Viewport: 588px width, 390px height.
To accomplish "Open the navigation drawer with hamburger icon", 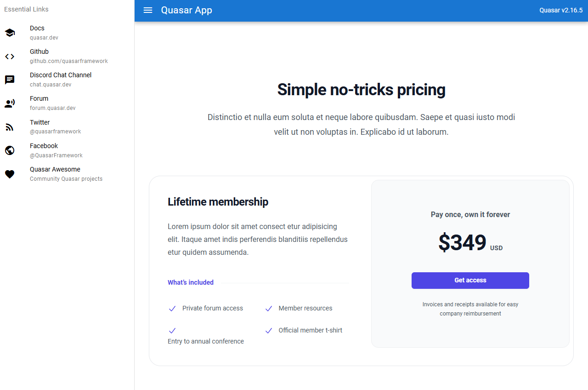I will coord(147,10).
